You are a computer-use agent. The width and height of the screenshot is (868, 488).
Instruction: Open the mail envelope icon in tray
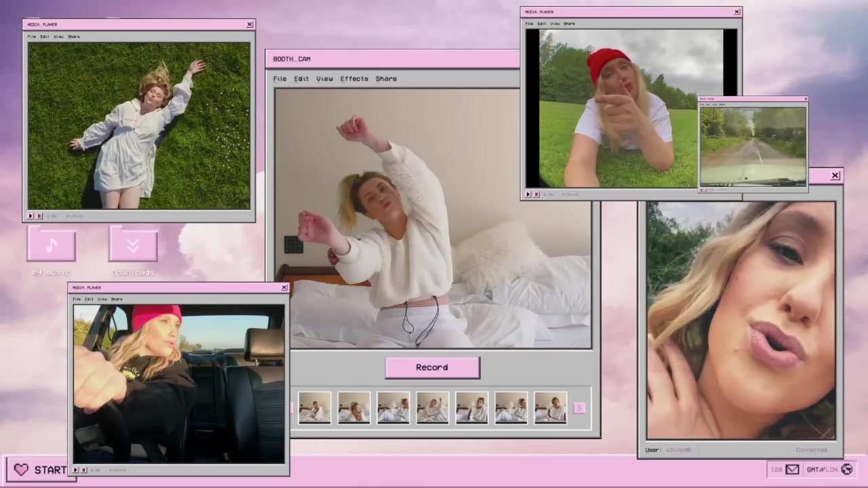(x=792, y=469)
